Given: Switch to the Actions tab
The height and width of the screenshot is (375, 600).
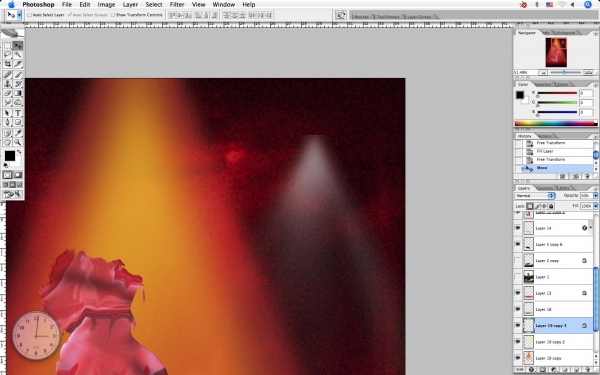Looking at the screenshot, I should 545,136.
